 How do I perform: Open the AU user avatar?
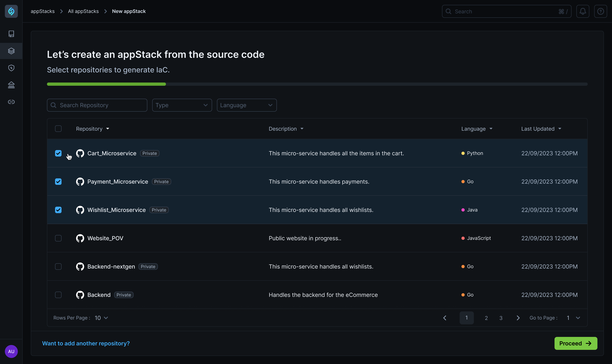[x=11, y=351]
